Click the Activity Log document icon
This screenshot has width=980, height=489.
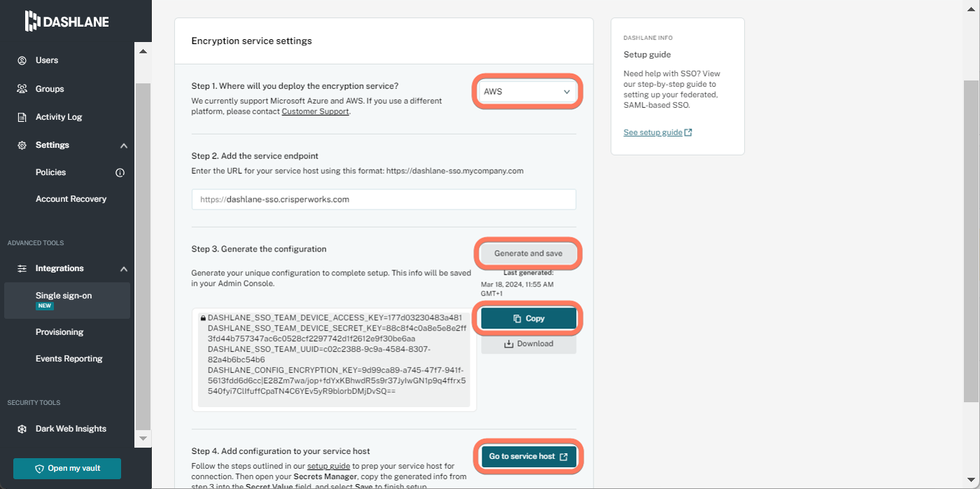tap(22, 117)
